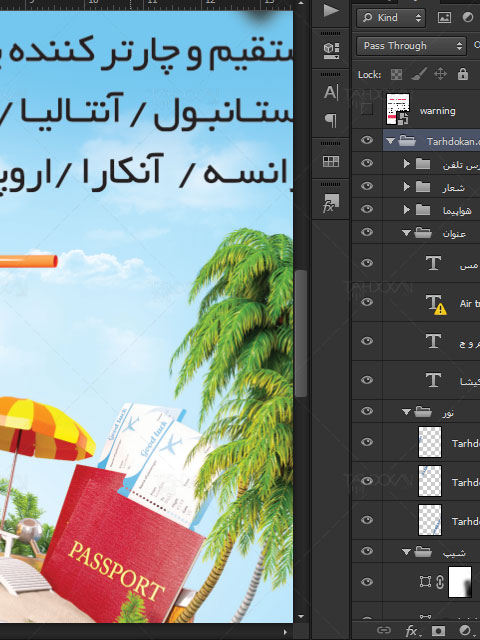This screenshot has width=480, height=640.
Task: Select the warning layer name
Action: tap(437, 111)
